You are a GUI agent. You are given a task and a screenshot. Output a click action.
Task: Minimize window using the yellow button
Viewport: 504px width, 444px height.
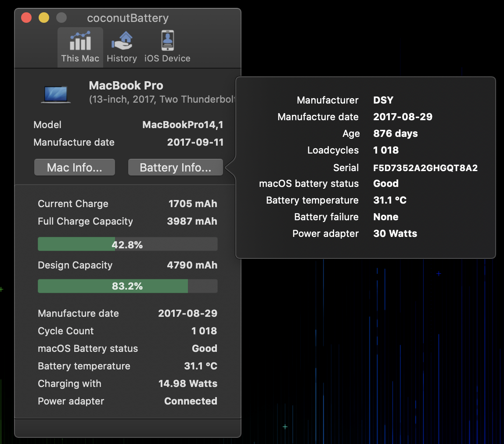44,18
